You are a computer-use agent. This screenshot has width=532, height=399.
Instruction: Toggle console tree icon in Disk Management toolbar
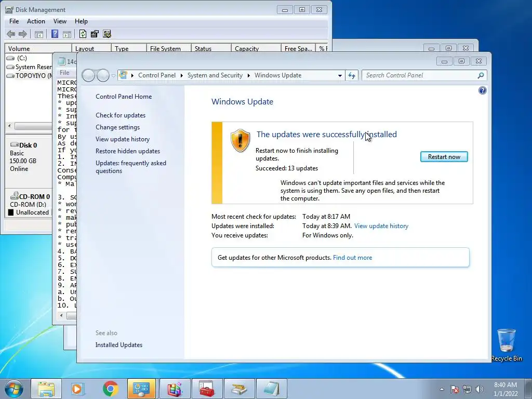coord(39,34)
